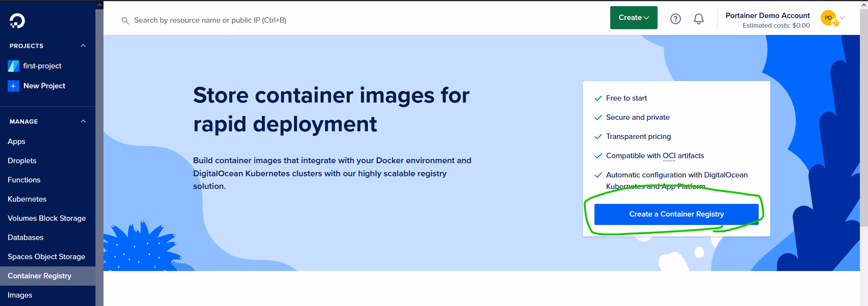This screenshot has width=868, height=306.
Task: Click the sidebar scrollbar up arrow
Action: [x=99, y=5]
